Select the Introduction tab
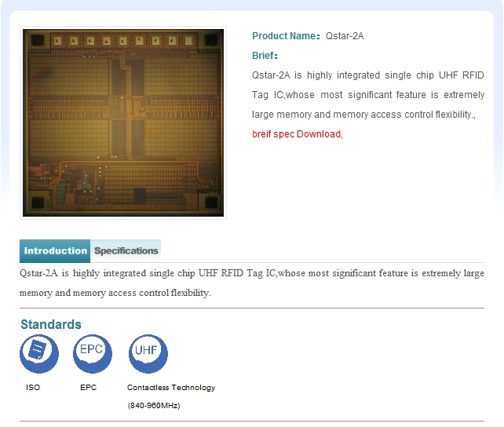The image size is (504, 427). [55, 251]
